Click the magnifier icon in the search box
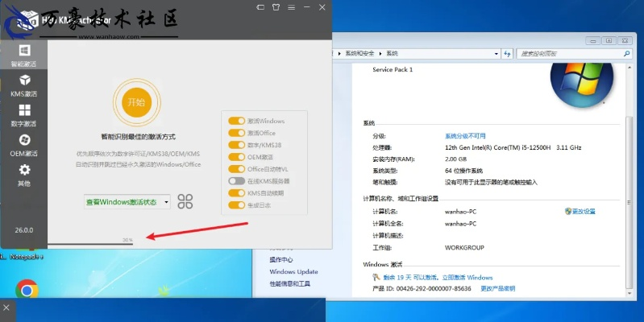The height and width of the screenshot is (322, 644). (x=626, y=54)
